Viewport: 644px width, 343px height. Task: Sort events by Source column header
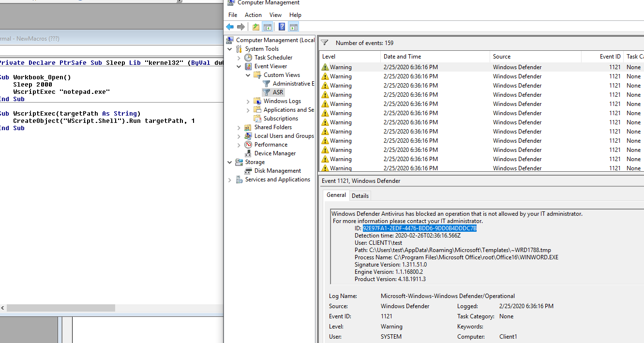pos(536,57)
